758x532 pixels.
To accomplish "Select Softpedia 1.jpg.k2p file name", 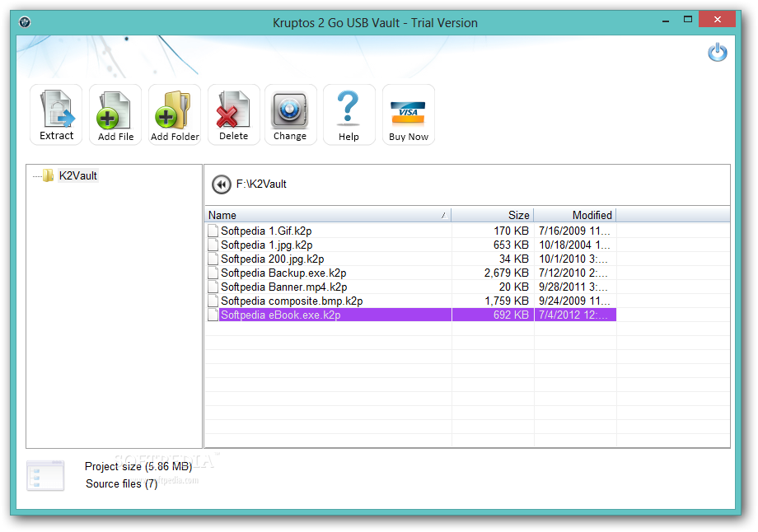I will point(267,245).
